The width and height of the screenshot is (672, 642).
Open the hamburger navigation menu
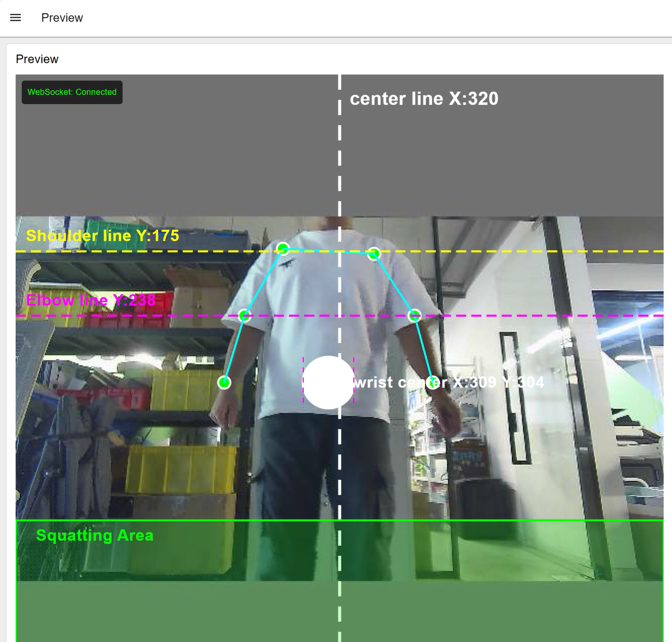click(16, 18)
